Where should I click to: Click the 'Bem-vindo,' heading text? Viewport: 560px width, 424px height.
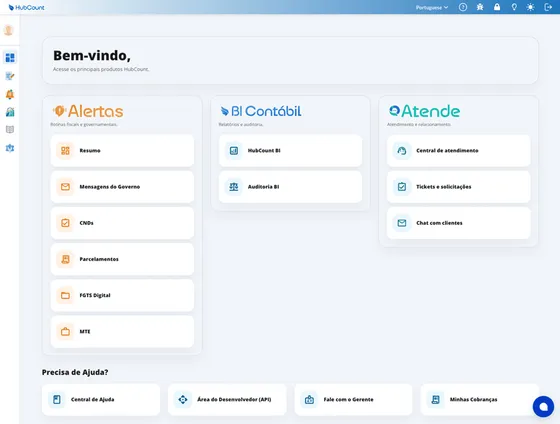(x=92, y=55)
